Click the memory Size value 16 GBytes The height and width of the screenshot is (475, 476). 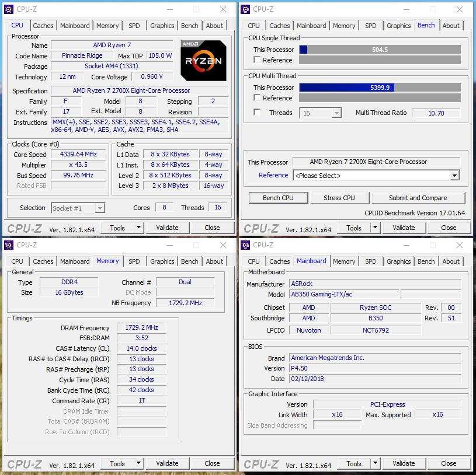coord(69,292)
